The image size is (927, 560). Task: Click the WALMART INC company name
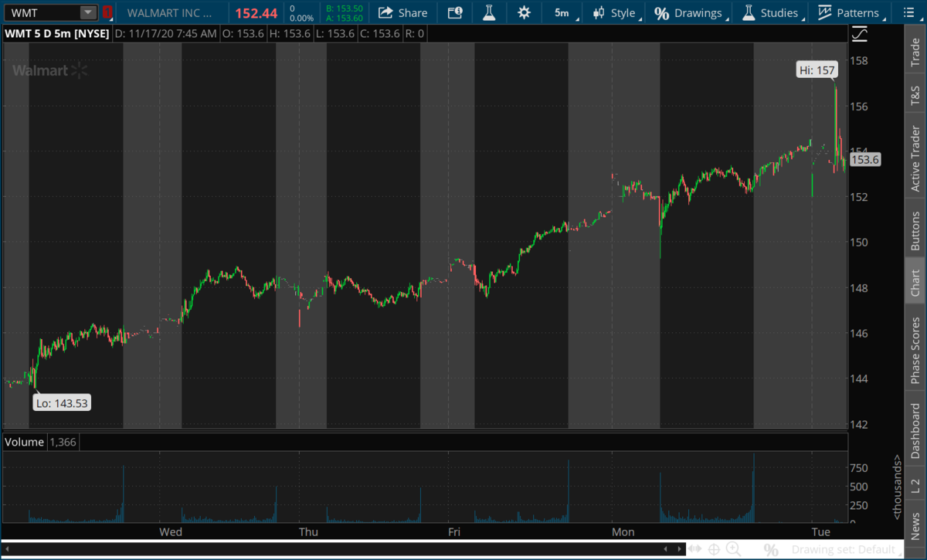[x=168, y=13]
